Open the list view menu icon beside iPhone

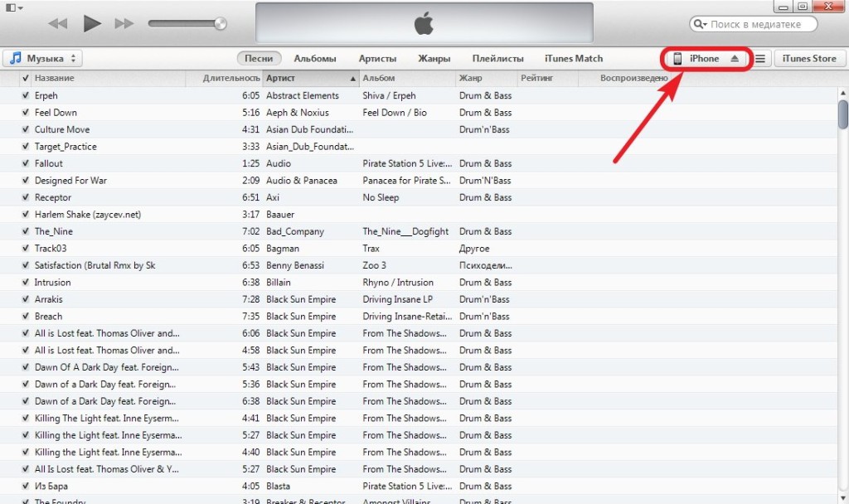pyautogui.click(x=760, y=59)
